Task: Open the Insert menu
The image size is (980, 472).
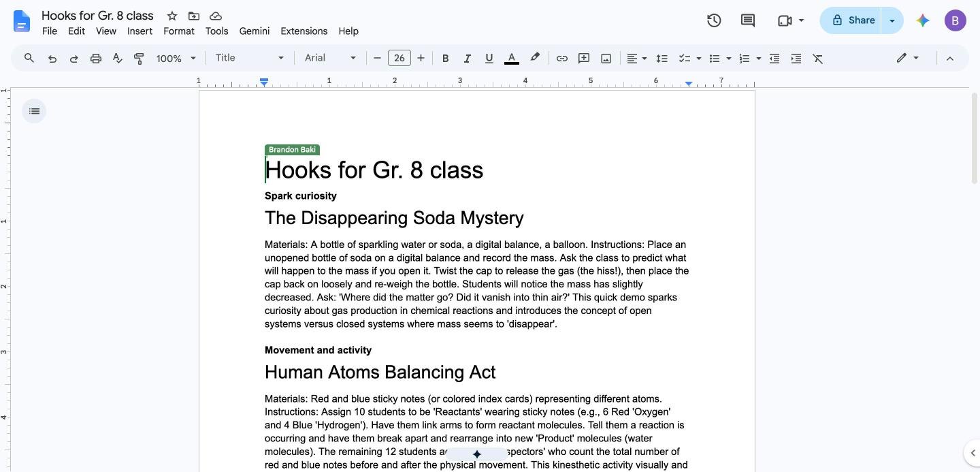Action: [x=140, y=31]
